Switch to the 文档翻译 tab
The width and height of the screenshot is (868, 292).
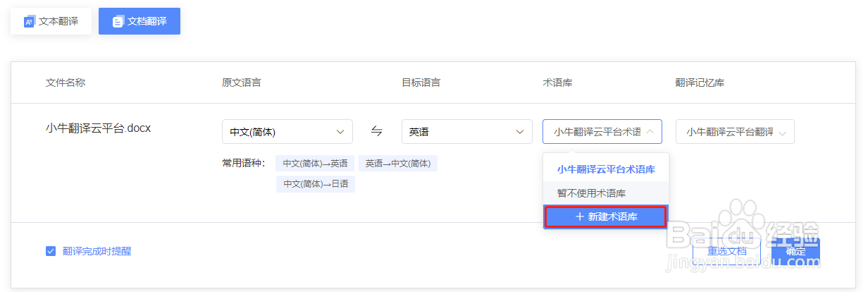139,22
